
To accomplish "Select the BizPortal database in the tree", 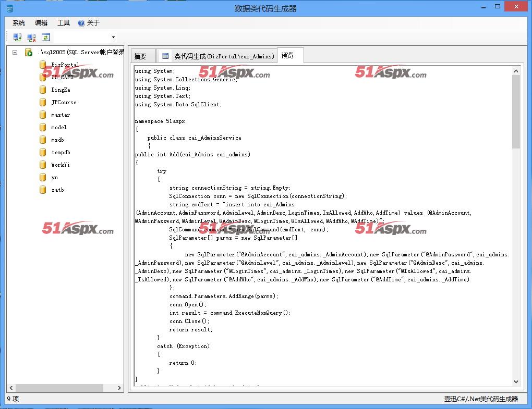I will (x=65, y=65).
